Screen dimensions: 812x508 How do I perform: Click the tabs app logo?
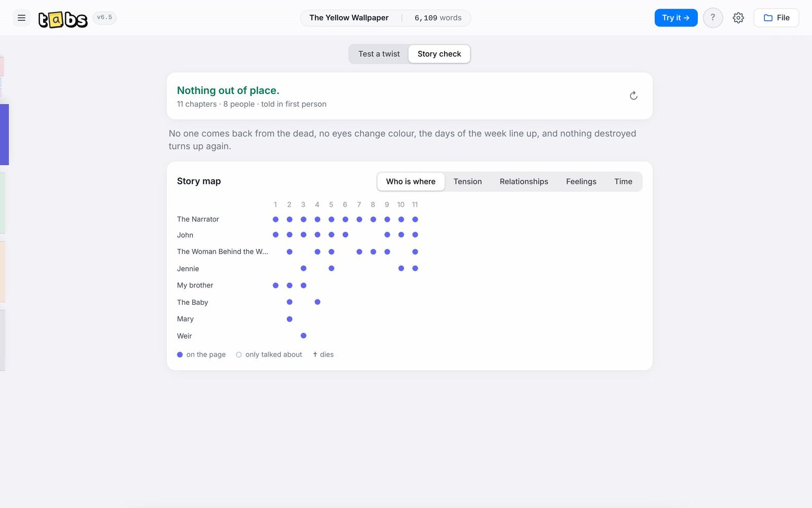pos(63,19)
